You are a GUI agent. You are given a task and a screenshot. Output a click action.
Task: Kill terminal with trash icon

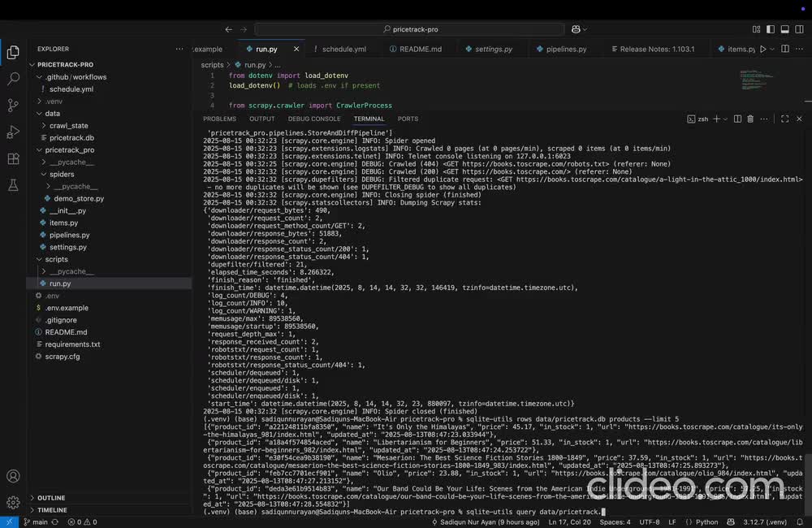[749, 119]
